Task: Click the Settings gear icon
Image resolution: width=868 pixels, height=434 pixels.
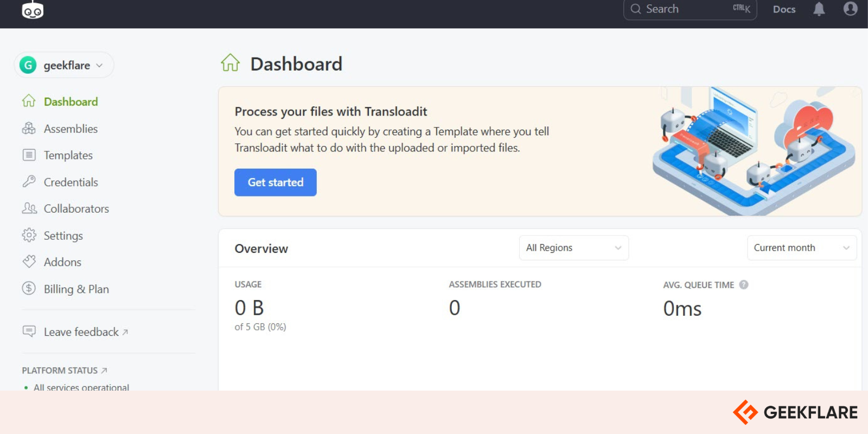Action: [x=29, y=235]
